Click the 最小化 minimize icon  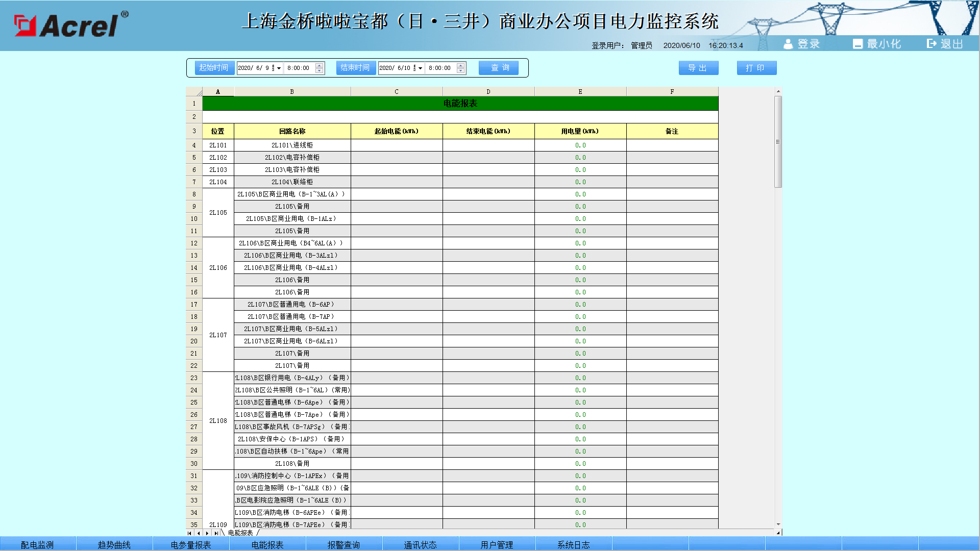click(x=857, y=44)
